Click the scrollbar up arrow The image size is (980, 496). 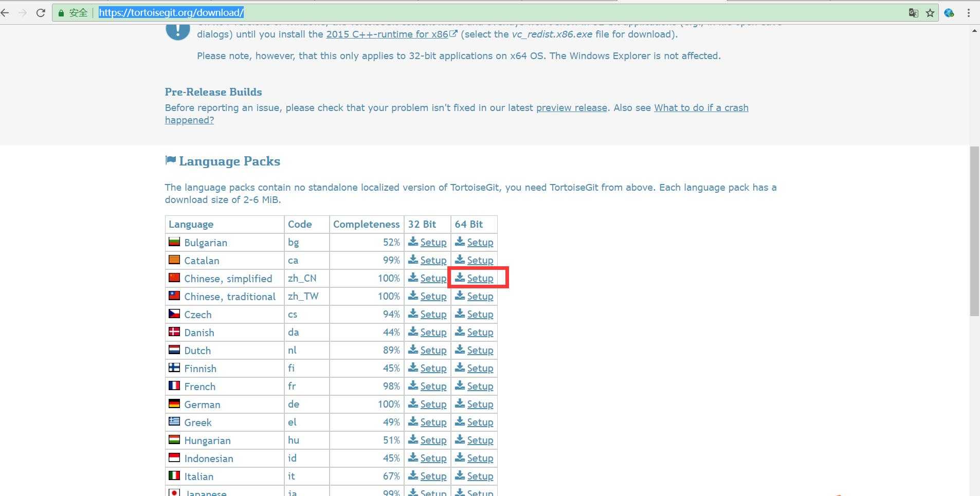coord(974,31)
